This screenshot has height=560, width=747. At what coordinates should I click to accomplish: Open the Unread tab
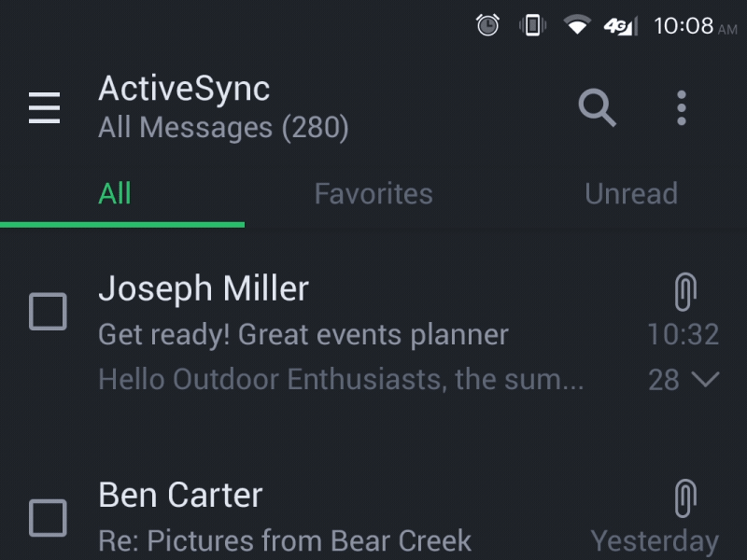(x=631, y=193)
